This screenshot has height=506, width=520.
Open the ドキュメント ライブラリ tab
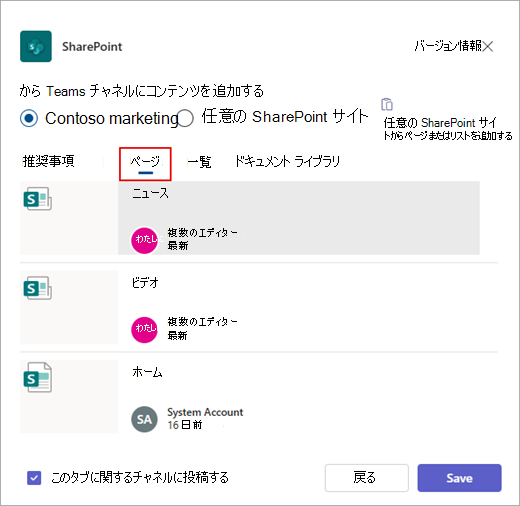point(287,161)
